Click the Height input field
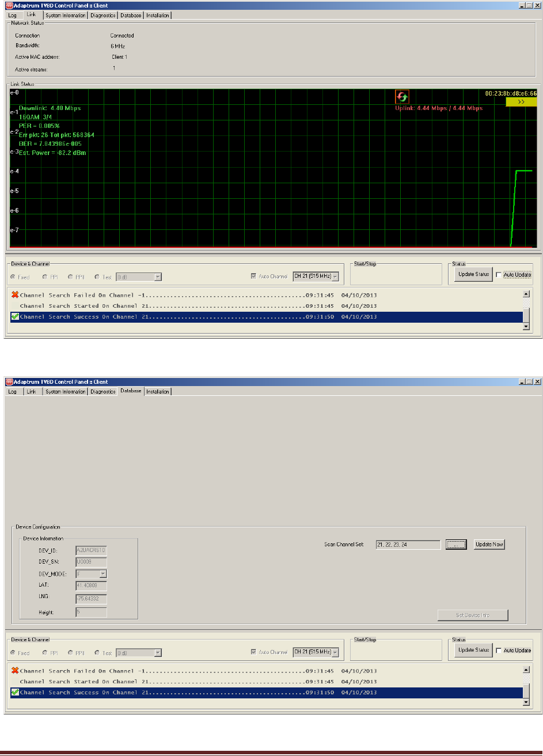This screenshot has width=543, height=756. pyautogui.click(x=91, y=612)
